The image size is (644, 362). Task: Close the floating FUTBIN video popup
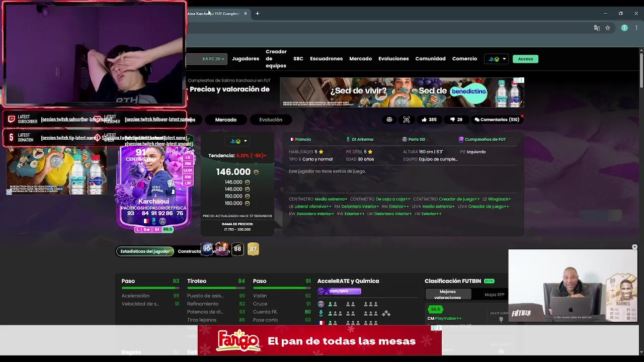point(634,247)
